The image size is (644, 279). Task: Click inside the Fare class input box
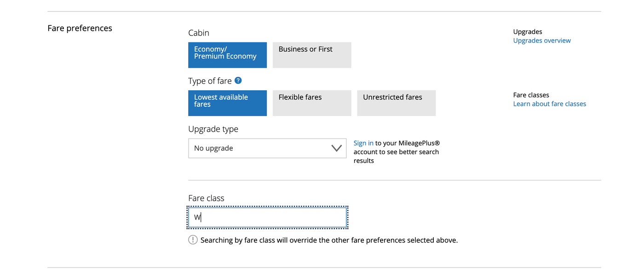(x=267, y=217)
